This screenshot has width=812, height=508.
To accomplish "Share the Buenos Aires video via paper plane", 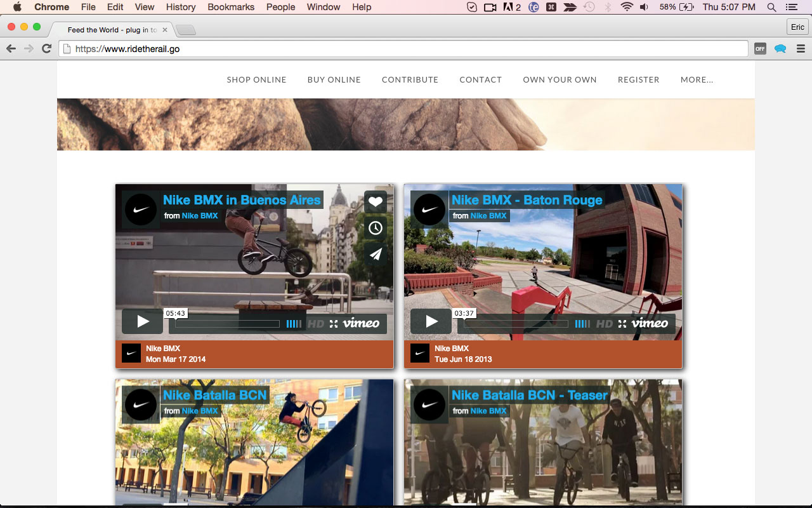I will click(x=376, y=254).
